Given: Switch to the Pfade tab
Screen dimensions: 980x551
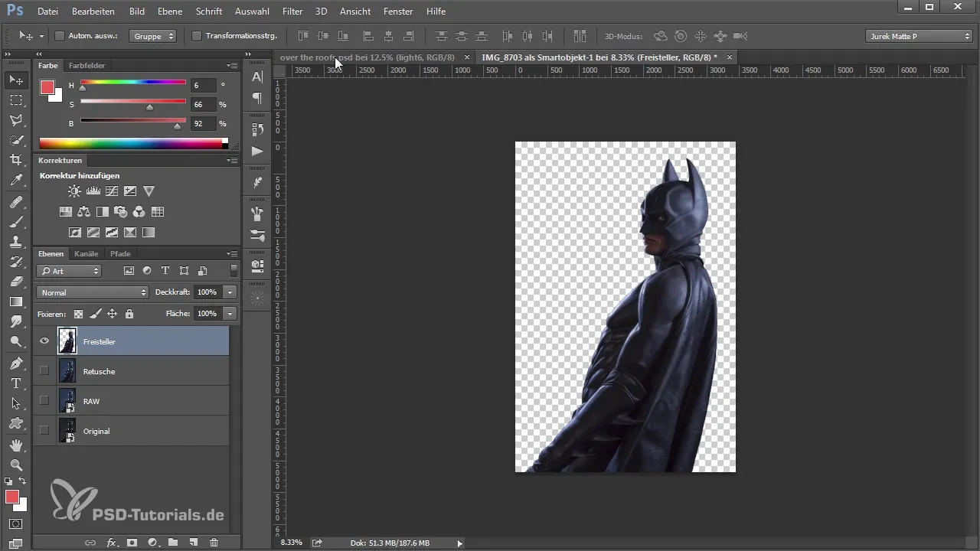Looking at the screenshot, I should point(120,254).
